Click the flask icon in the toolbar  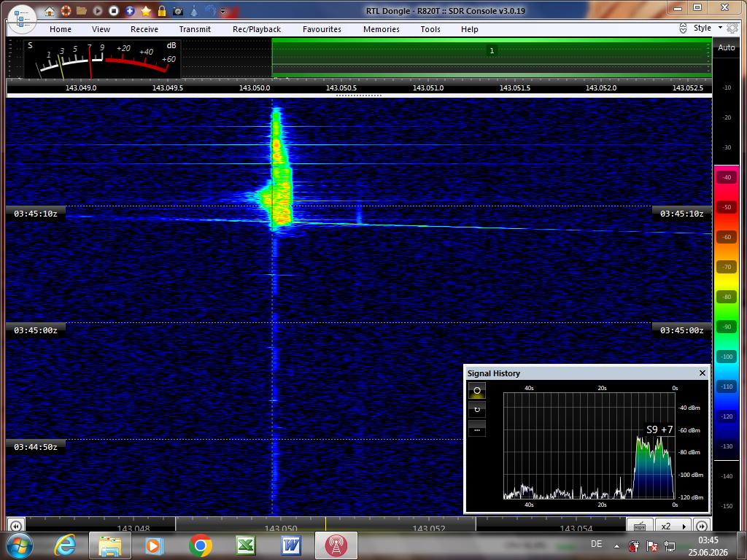pos(194,10)
